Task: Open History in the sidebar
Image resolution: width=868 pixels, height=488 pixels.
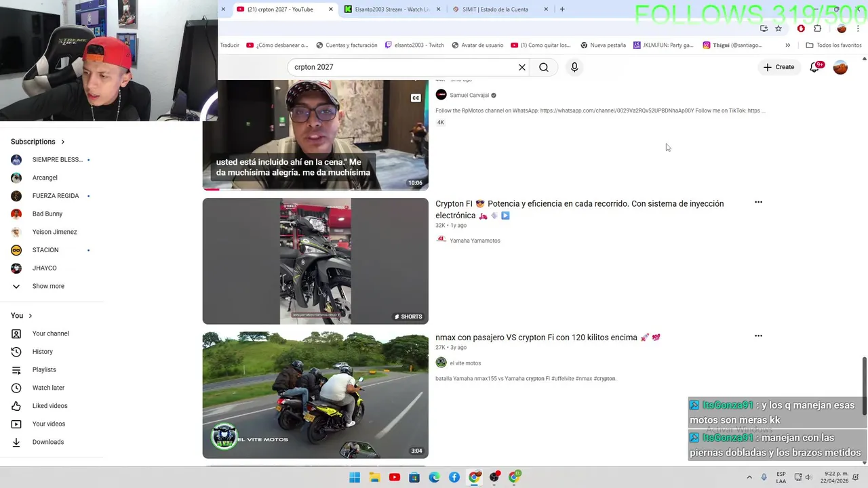Action: (x=42, y=352)
